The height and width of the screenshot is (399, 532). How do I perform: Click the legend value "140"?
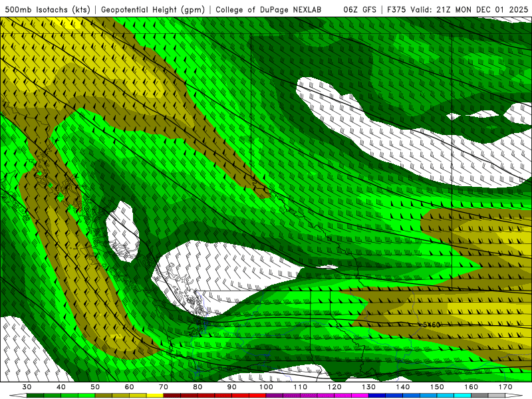(x=403, y=387)
